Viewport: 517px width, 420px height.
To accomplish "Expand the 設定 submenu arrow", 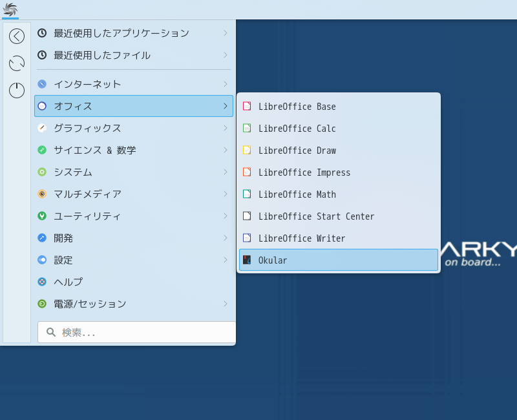I will (x=226, y=260).
